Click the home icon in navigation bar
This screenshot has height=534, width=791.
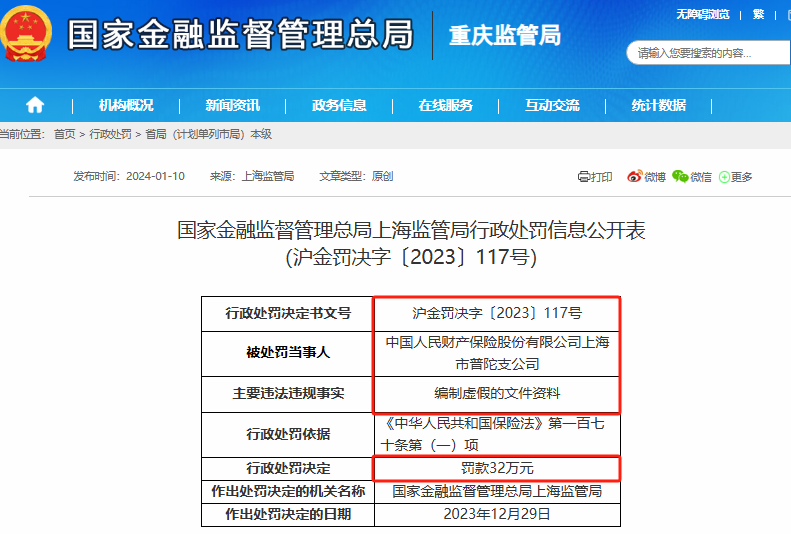tap(35, 105)
